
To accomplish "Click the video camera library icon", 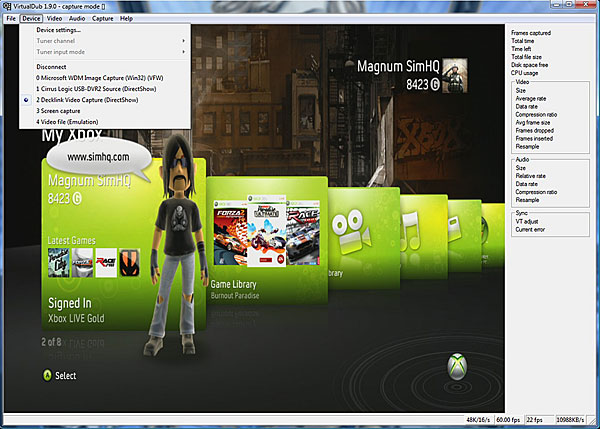I will (351, 232).
